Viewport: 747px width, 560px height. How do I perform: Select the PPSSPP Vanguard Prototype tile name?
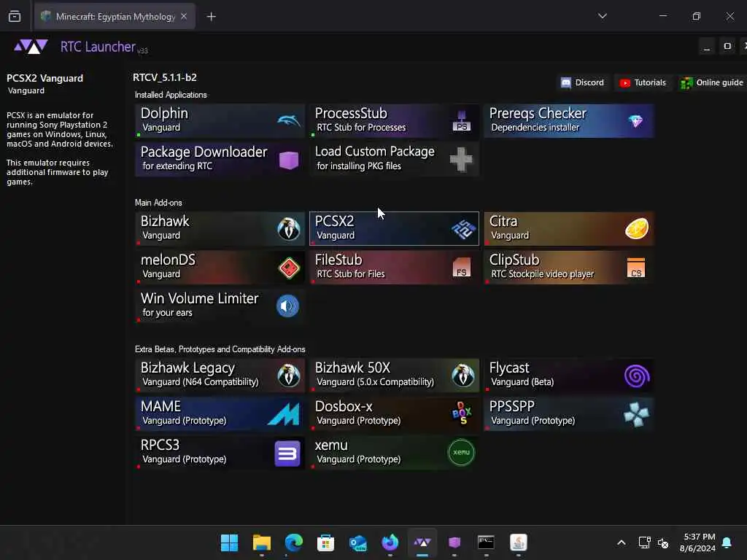(512, 406)
